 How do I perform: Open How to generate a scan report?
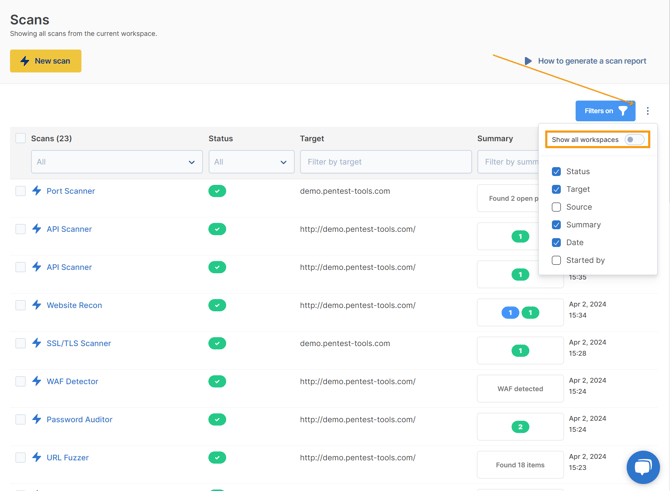click(592, 61)
